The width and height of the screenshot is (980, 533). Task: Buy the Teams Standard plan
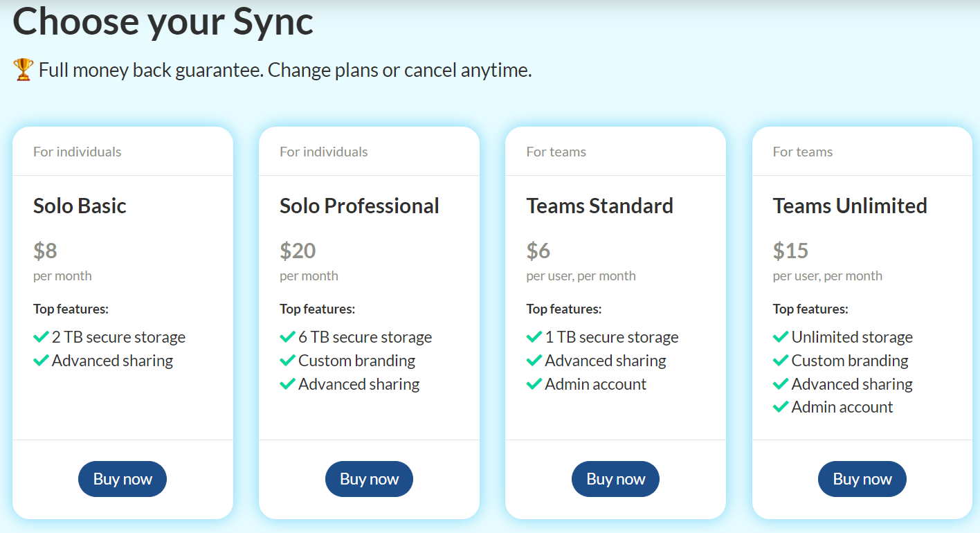click(615, 479)
